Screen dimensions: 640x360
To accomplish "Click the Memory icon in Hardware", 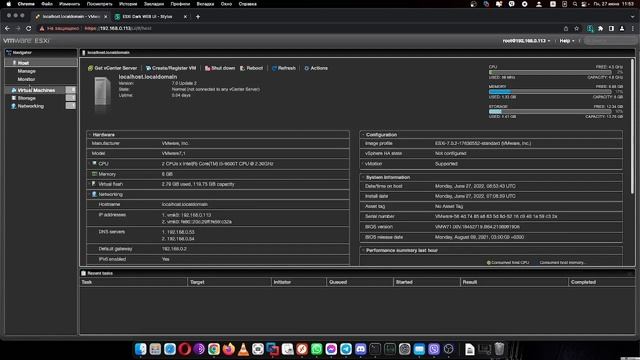I will pyautogui.click(x=94, y=174).
